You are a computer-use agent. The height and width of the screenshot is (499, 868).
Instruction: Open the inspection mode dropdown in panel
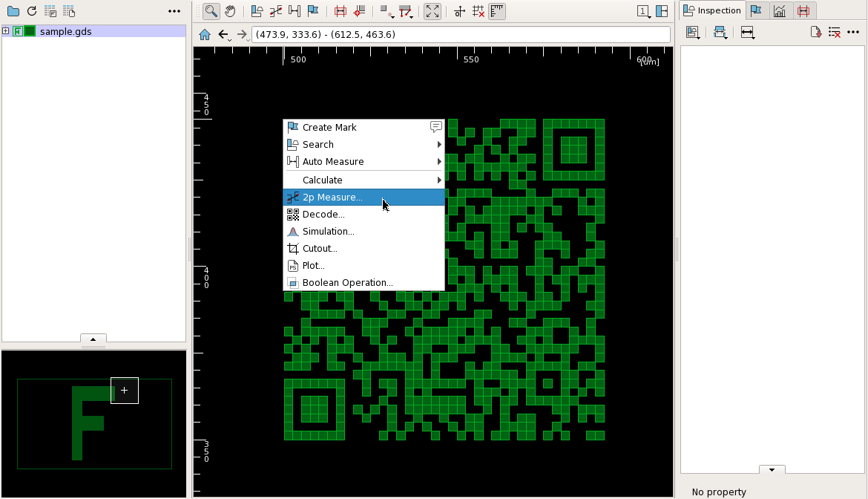click(693, 32)
